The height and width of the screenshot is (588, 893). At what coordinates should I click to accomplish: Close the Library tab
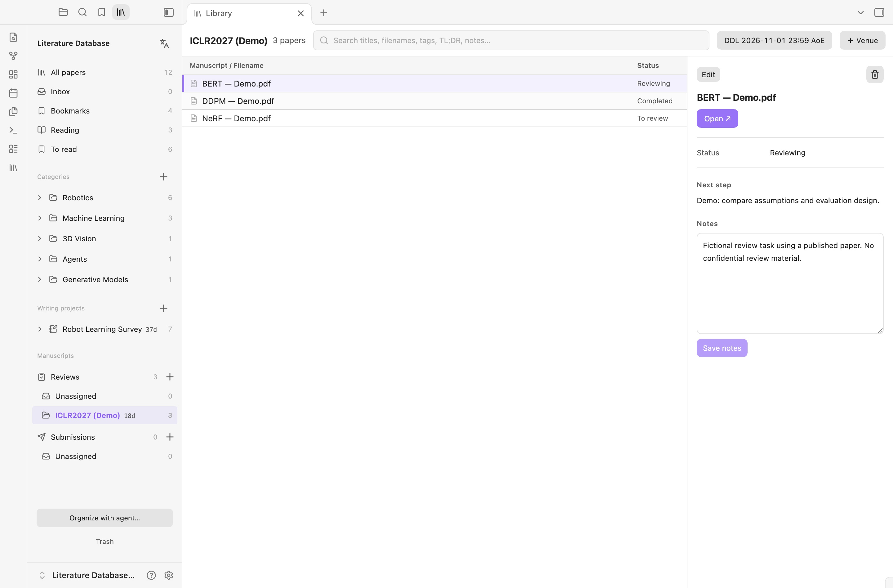coord(301,14)
